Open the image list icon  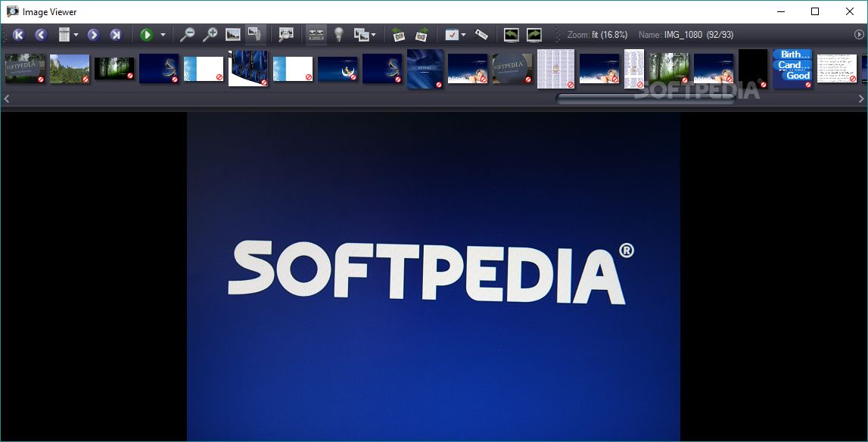pos(64,35)
